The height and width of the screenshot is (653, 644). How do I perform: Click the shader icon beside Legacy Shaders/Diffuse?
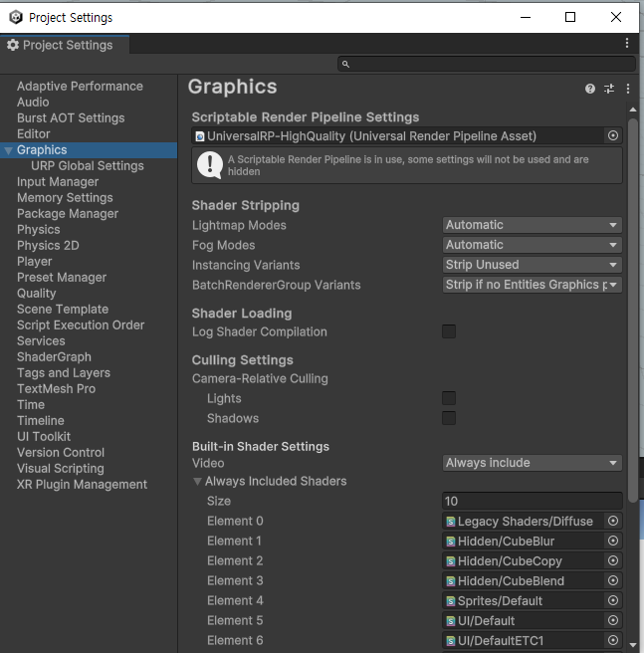pos(450,522)
